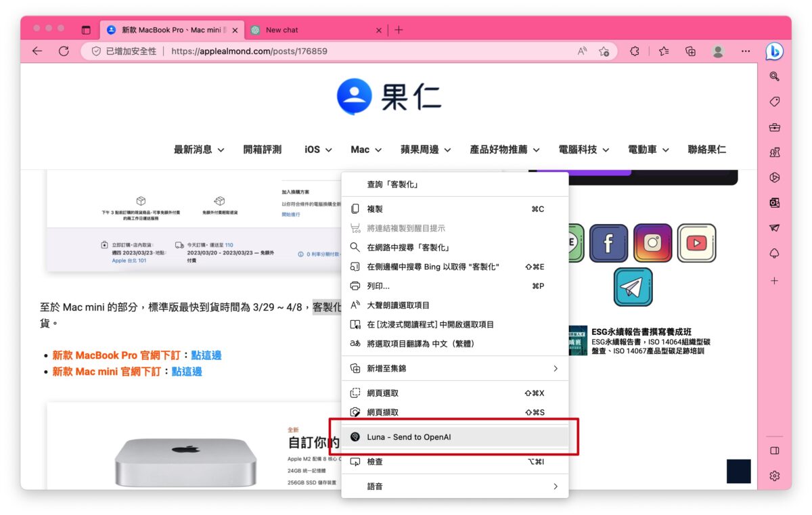Click the 果仁 site logo
Screen dimensions: 812x515
pyautogui.click(x=388, y=97)
